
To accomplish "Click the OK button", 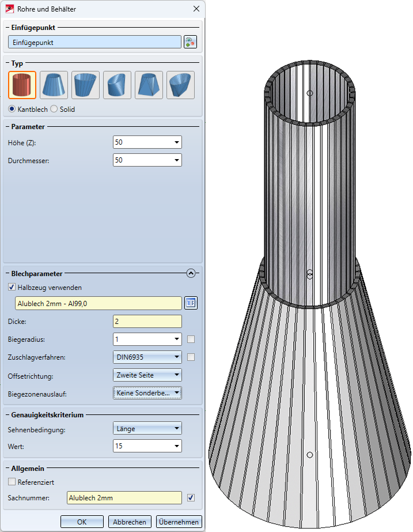I will click(x=82, y=522).
